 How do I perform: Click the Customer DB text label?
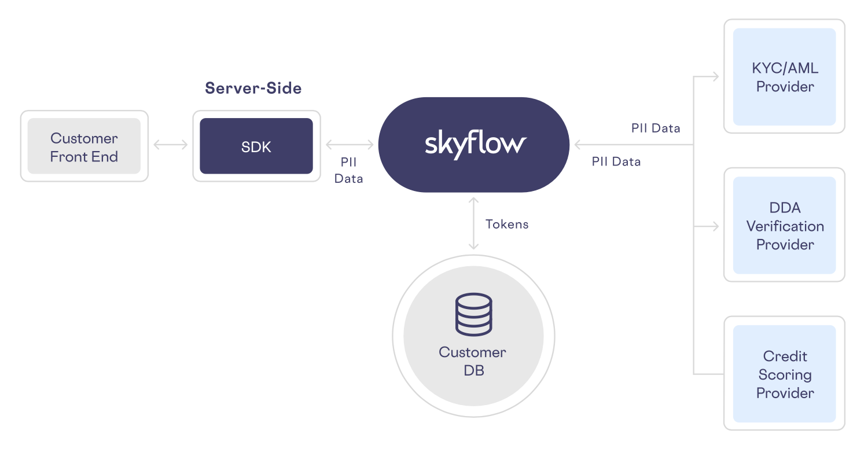point(473,361)
